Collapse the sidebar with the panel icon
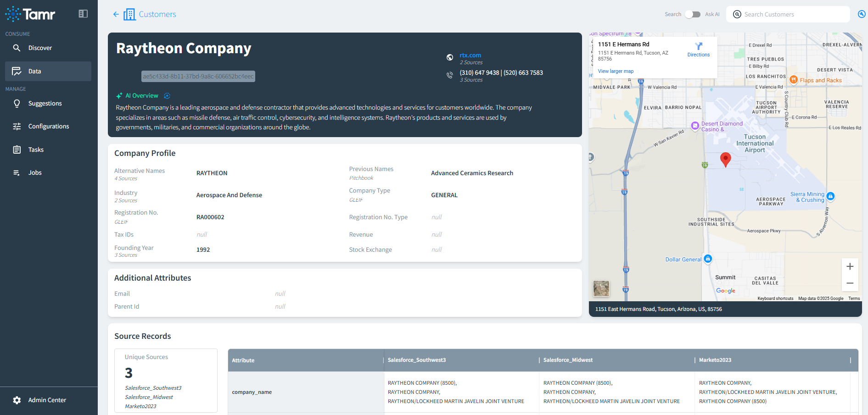Viewport: 868px width, 415px height. 83,14
